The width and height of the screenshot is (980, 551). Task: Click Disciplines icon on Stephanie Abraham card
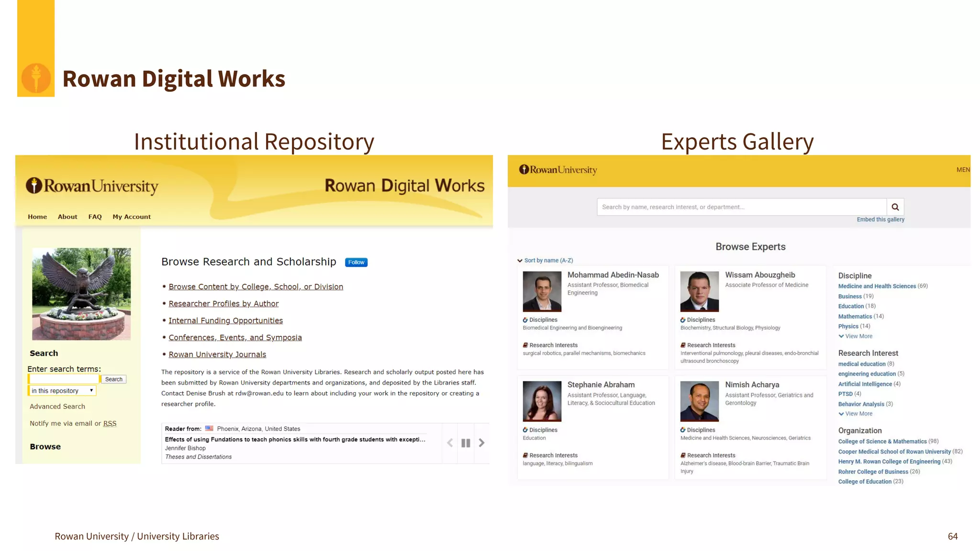tap(525, 430)
